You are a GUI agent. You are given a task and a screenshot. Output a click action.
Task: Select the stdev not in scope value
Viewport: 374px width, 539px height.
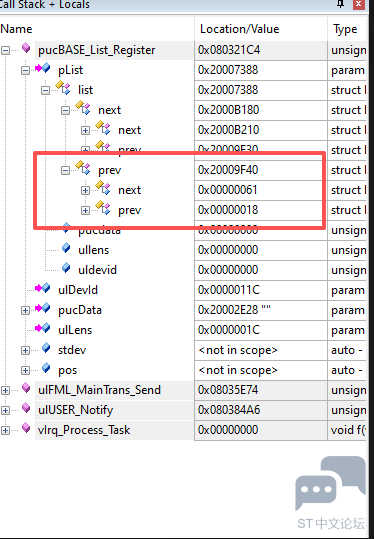[238, 350]
